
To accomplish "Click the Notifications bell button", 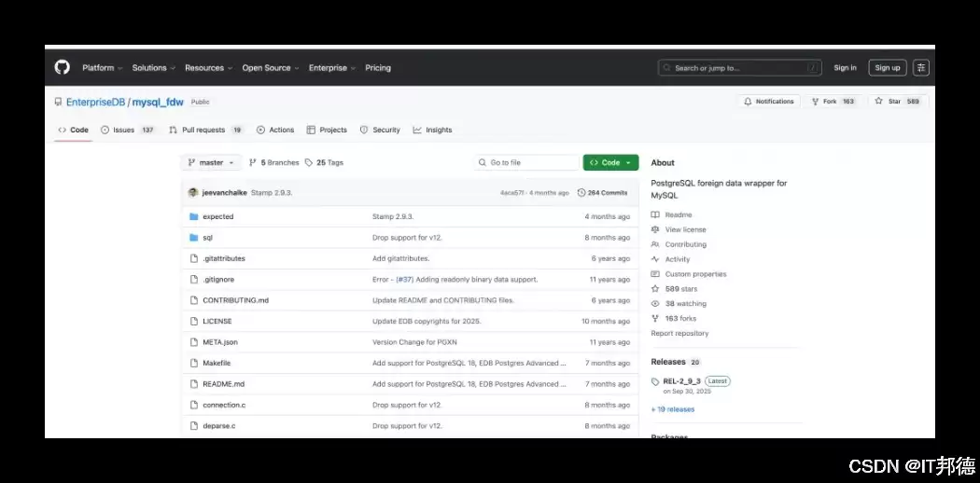I will tap(769, 101).
